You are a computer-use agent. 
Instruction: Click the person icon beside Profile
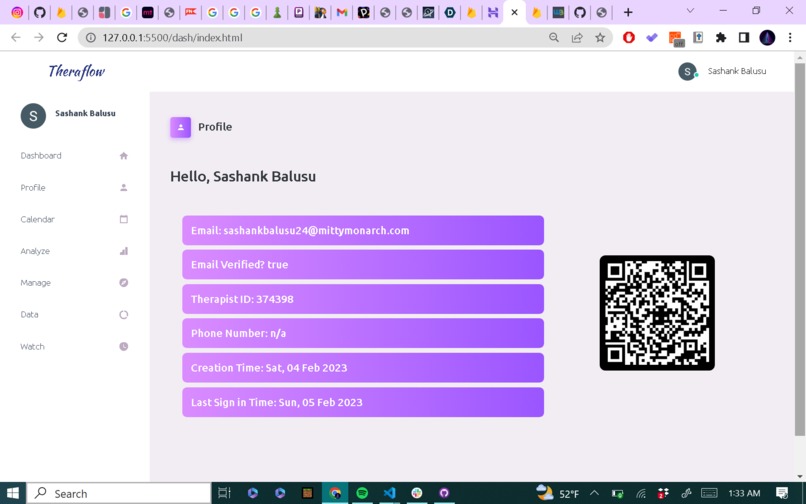(123, 188)
